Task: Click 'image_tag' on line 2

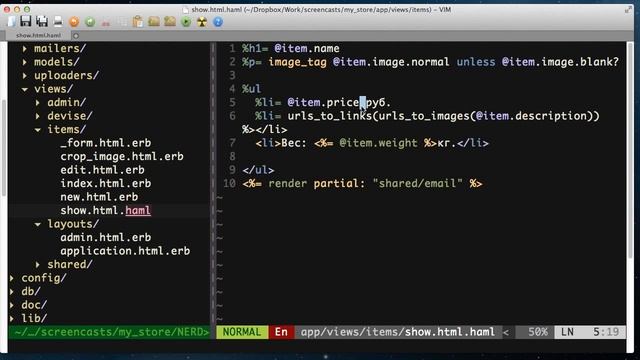Action: pyautogui.click(x=298, y=62)
